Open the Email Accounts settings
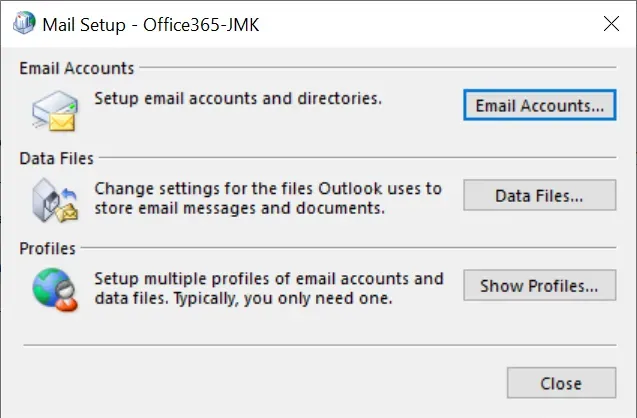 tap(539, 105)
